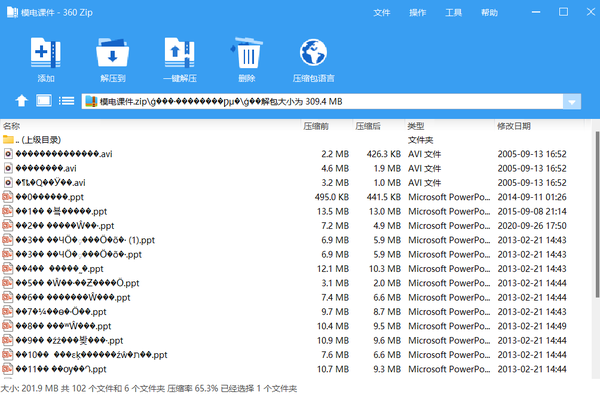Open the 操作 menu
Screen dimensions: 600x398
[x=417, y=13]
